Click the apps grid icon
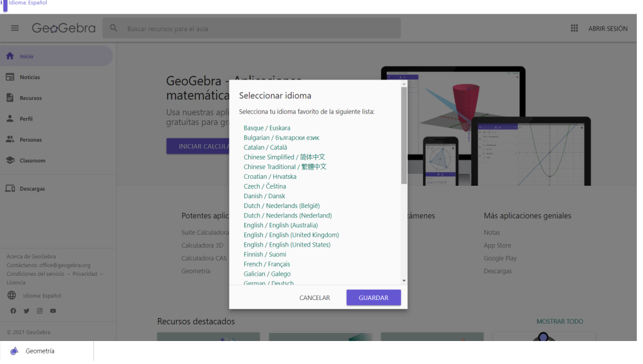 click(574, 29)
